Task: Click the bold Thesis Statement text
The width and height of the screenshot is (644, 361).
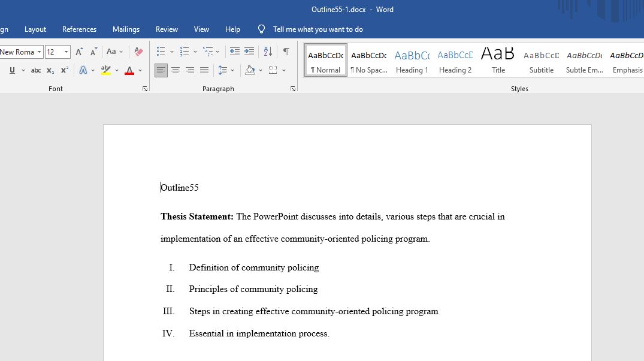Action: pyautogui.click(x=197, y=216)
